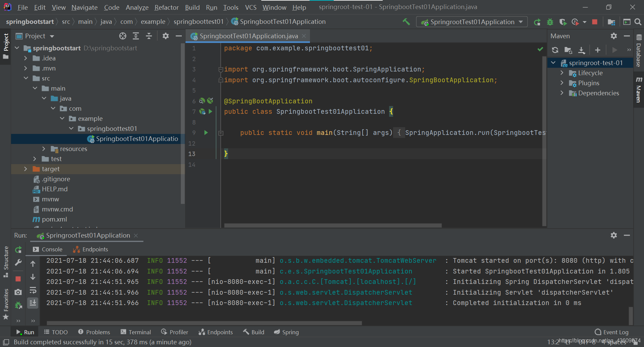The height and width of the screenshot is (347, 644).
Task: Toggle the Maven side tool window
Action: pos(639,90)
